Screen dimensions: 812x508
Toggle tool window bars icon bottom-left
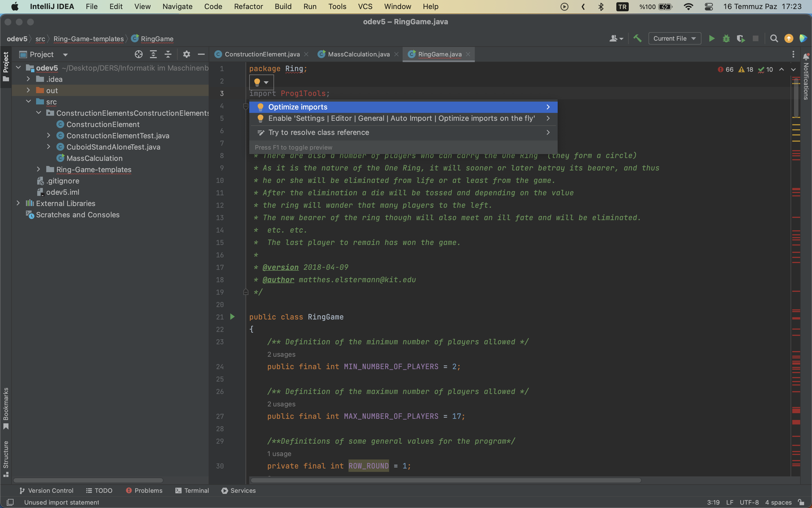(x=10, y=502)
